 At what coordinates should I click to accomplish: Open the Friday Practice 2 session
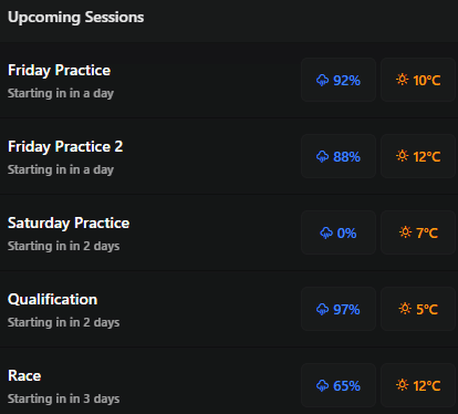point(229,156)
